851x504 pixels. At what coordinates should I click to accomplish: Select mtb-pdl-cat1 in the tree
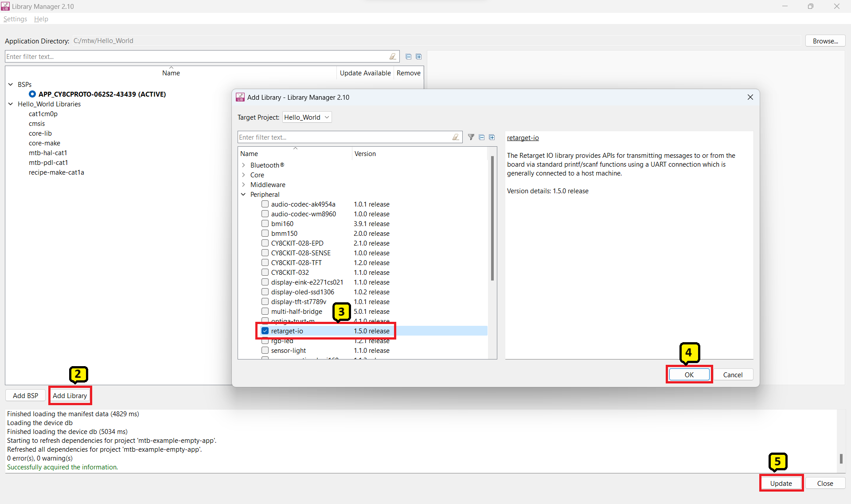tap(48, 163)
